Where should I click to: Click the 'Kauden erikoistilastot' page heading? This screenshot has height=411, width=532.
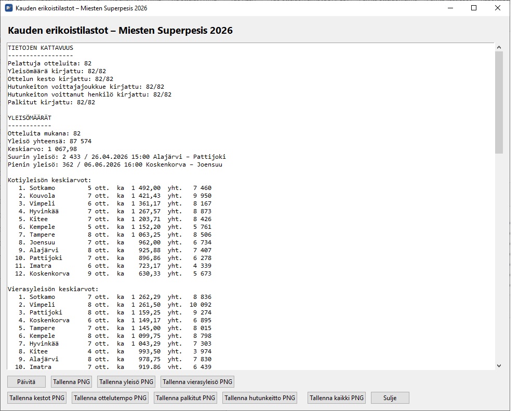(120, 31)
